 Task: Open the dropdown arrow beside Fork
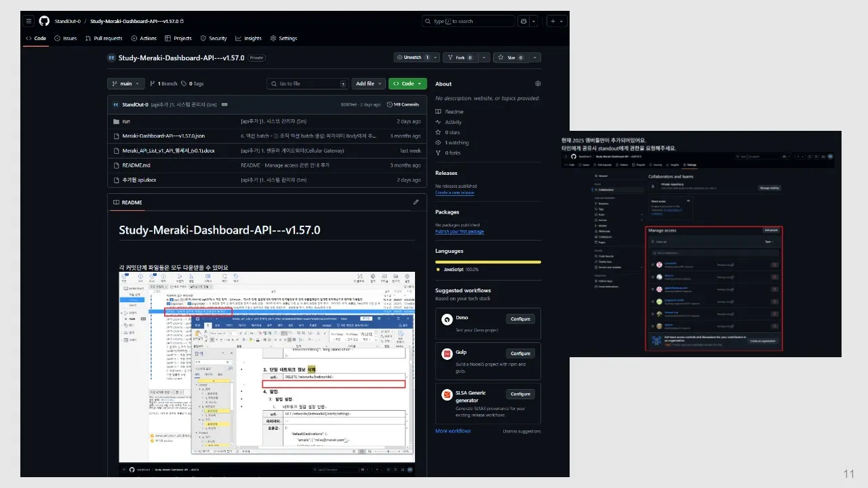[484, 58]
